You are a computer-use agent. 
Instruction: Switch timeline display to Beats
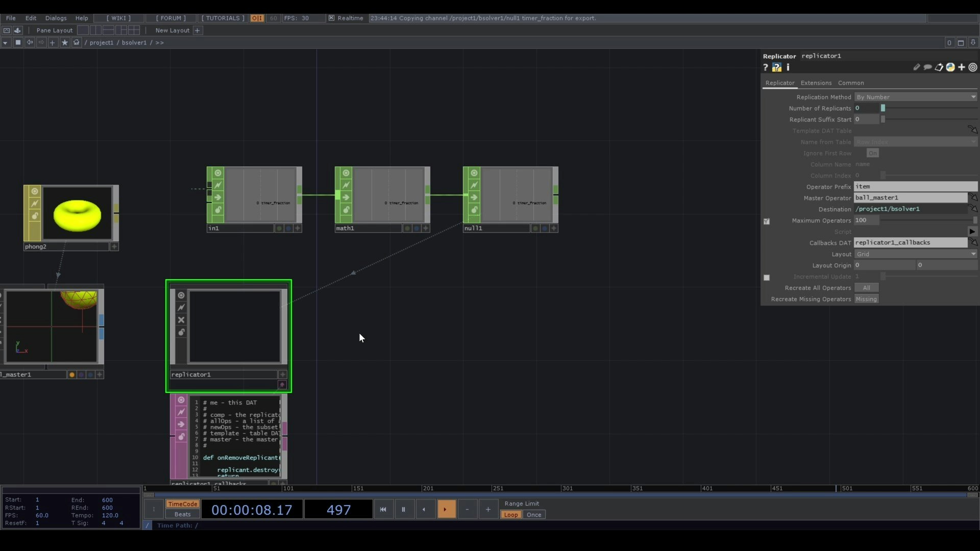(182, 515)
